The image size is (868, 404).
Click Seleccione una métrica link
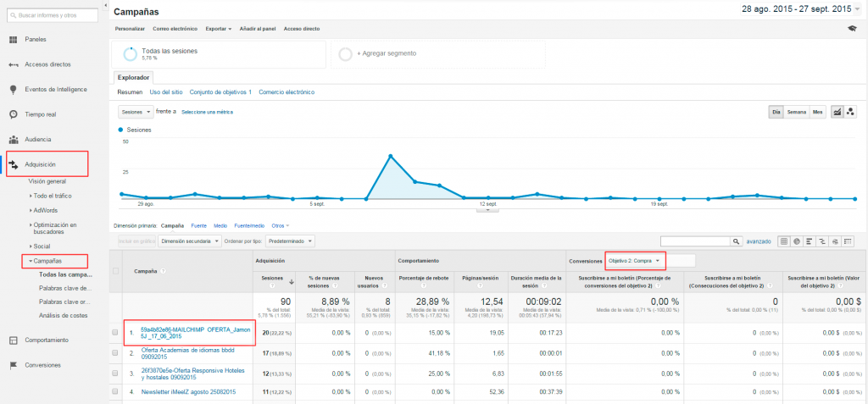click(x=207, y=113)
